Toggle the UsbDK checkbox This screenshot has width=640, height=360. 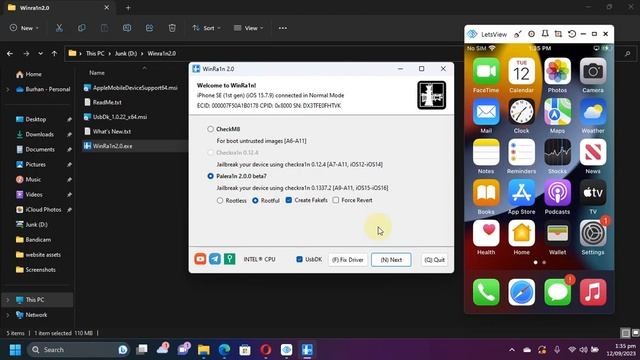299,259
